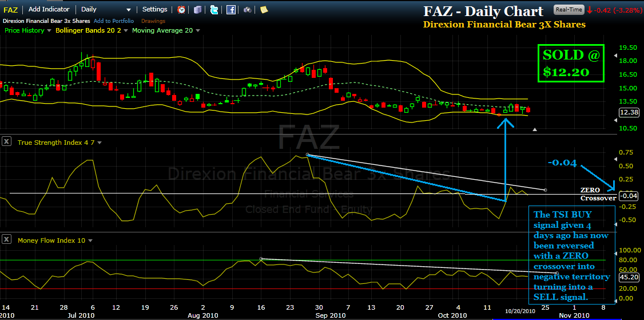Open the yellow sticky note icon
644x320 pixels.
[x=264, y=10]
